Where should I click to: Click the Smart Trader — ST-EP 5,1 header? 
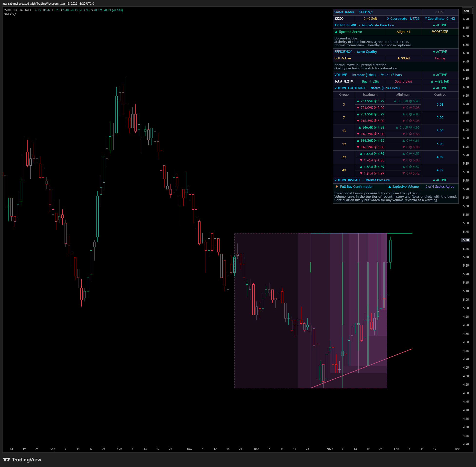point(377,12)
